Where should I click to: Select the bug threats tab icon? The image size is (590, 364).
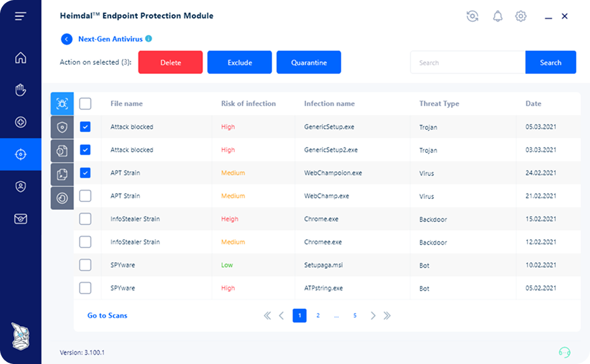pyautogui.click(x=62, y=103)
